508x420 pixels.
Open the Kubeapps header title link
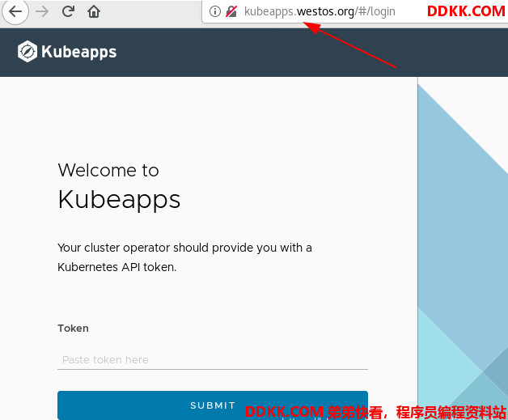(x=78, y=52)
